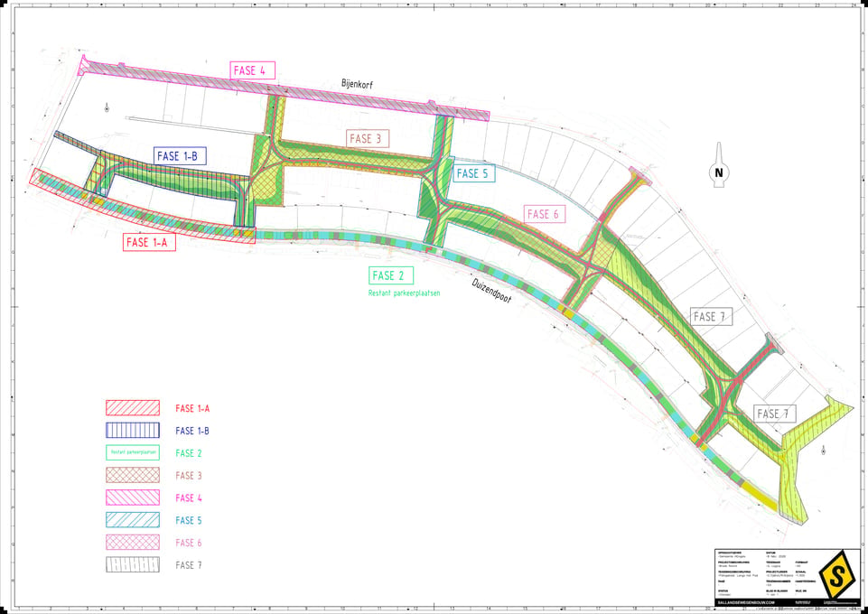This screenshot has height=614, width=868.
Task: Select the FASE 1-A red hatch legend swatch
Action: [133, 408]
